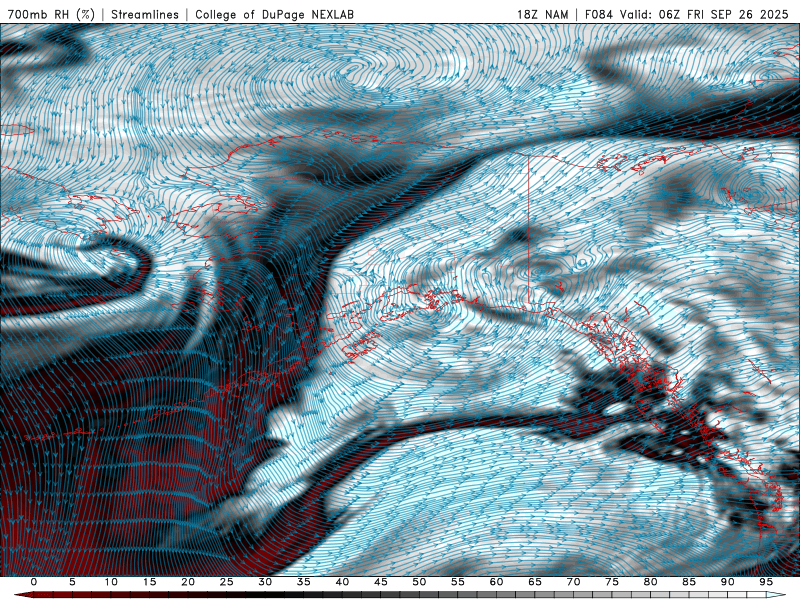Click the '75' value on the color scale
Image resolution: width=800 pixels, height=600 pixels.
[612, 582]
